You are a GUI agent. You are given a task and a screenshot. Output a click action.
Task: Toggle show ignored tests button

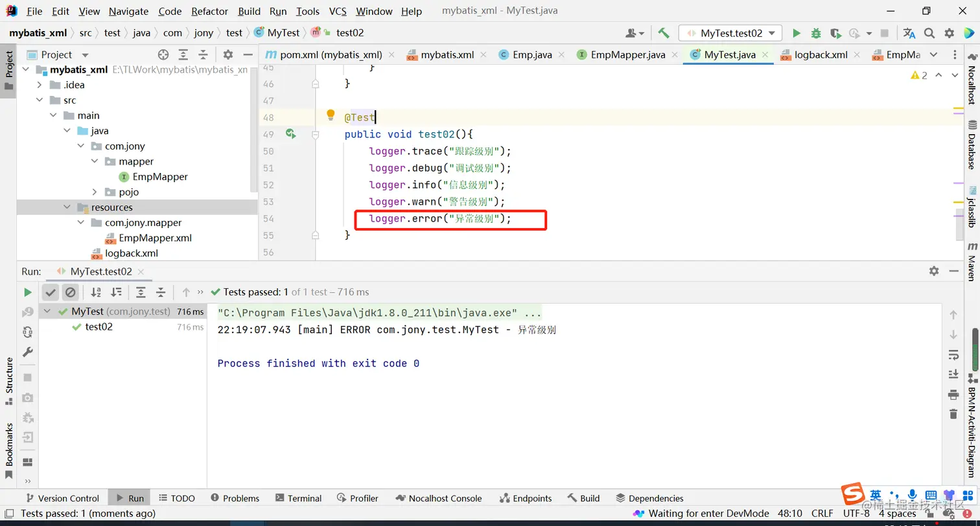pyautogui.click(x=70, y=292)
